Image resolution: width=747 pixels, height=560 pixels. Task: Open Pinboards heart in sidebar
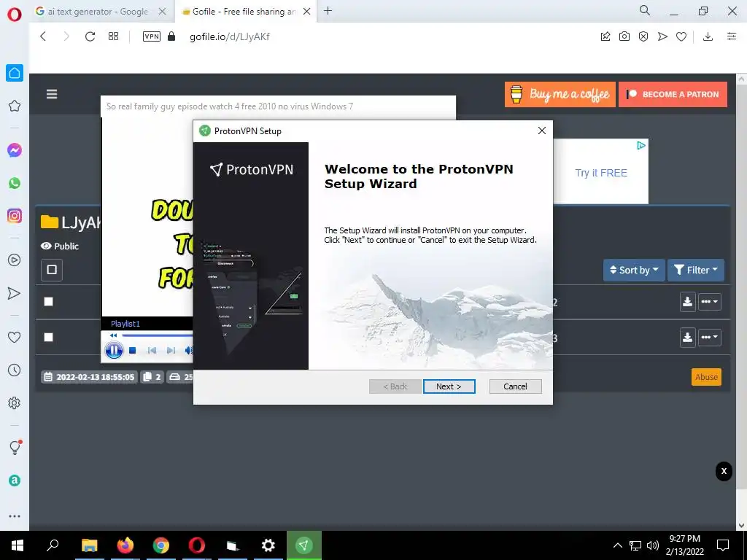coord(15,337)
